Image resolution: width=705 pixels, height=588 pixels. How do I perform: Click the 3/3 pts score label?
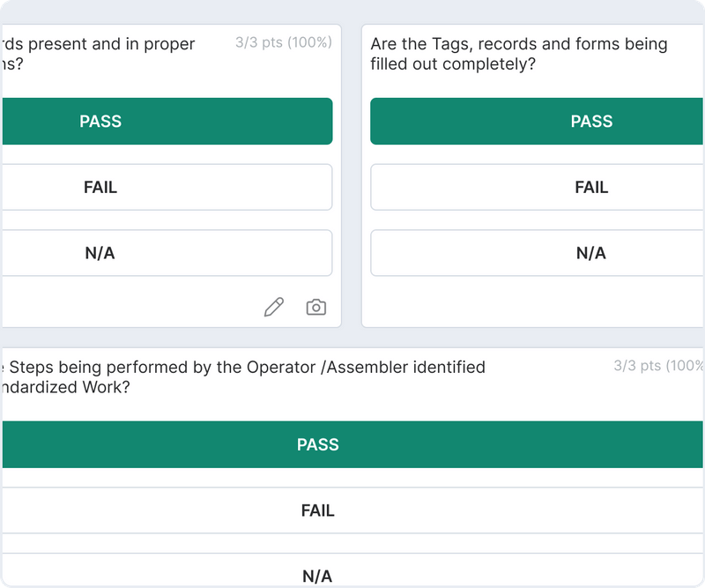283,42
